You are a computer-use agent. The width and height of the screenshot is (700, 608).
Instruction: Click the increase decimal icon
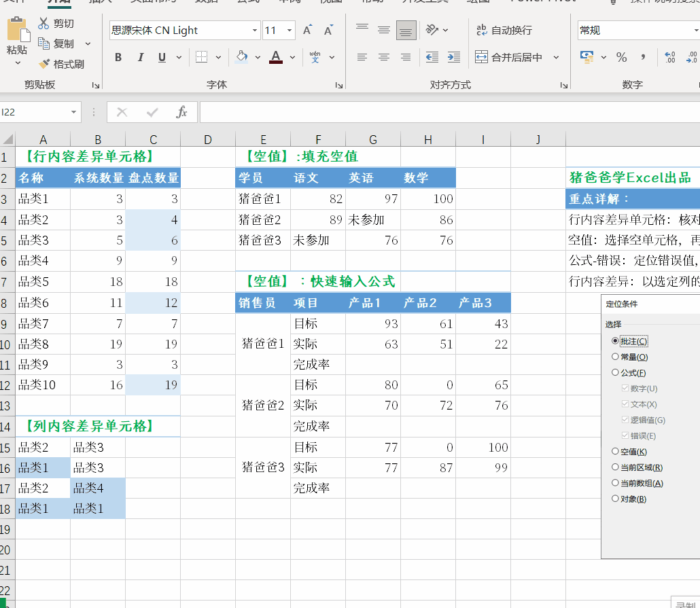pyautogui.click(x=670, y=57)
